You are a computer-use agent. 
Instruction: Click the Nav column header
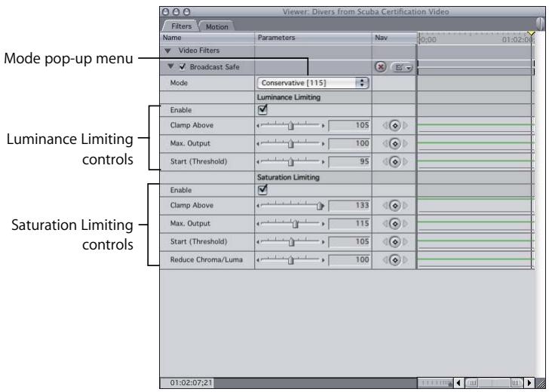(394, 38)
